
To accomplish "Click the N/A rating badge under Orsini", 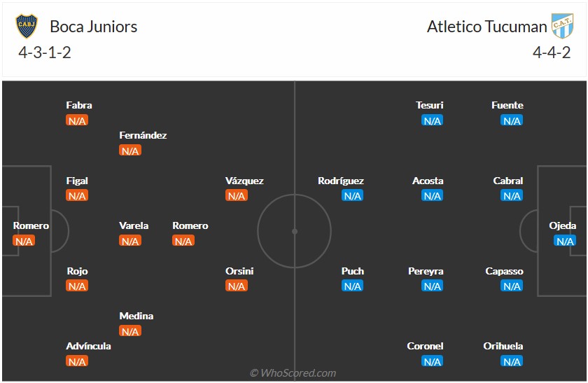I will [237, 286].
